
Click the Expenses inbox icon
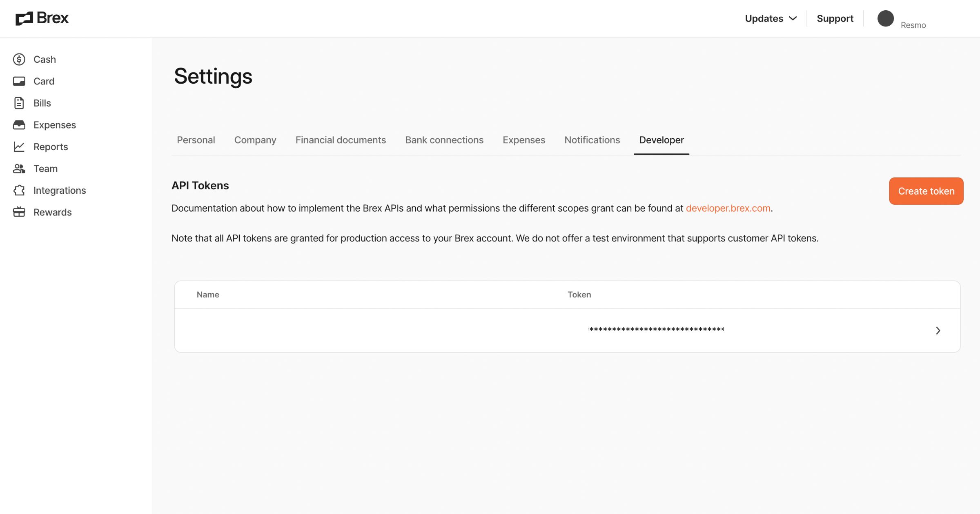tap(19, 125)
